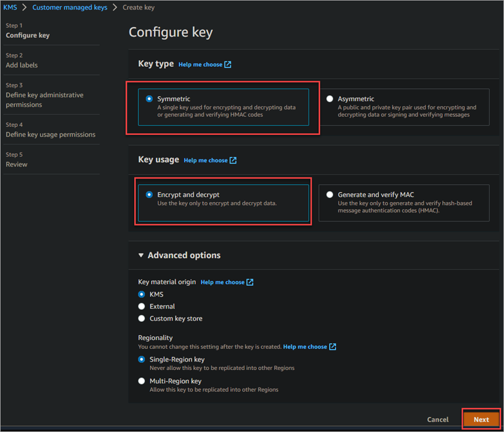Open external link icon beside Regionality help

click(333, 347)
